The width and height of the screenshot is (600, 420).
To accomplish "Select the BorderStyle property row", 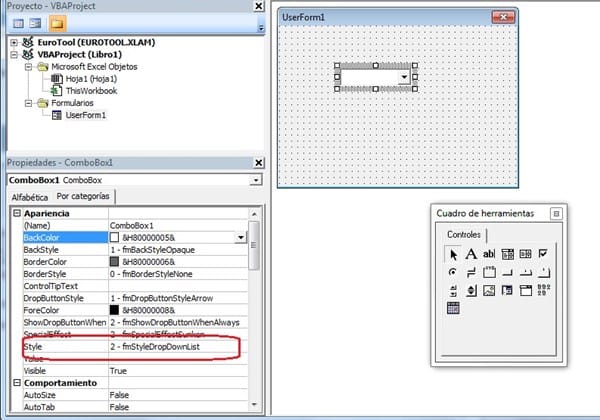I will pos(136,274).
